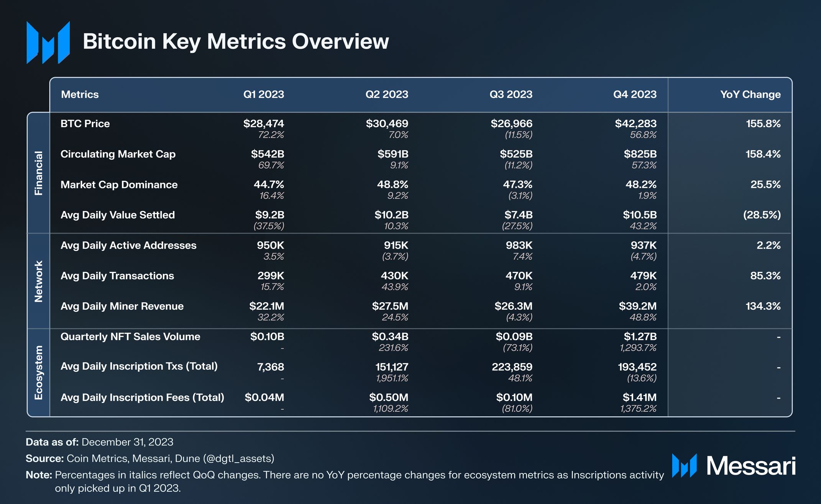Screen dimensions: 821x504
Task: Select the 48.8% dominance value
Action: click(x=392, y=185)
